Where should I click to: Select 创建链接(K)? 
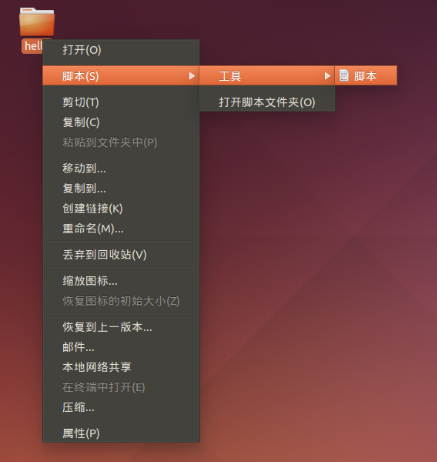(121, 208)
